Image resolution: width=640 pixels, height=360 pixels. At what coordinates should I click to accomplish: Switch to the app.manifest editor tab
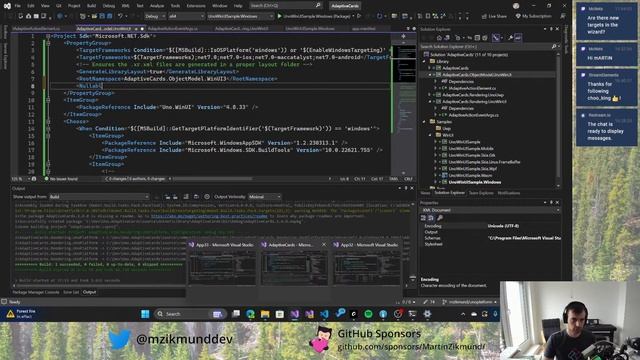point(364,29)
